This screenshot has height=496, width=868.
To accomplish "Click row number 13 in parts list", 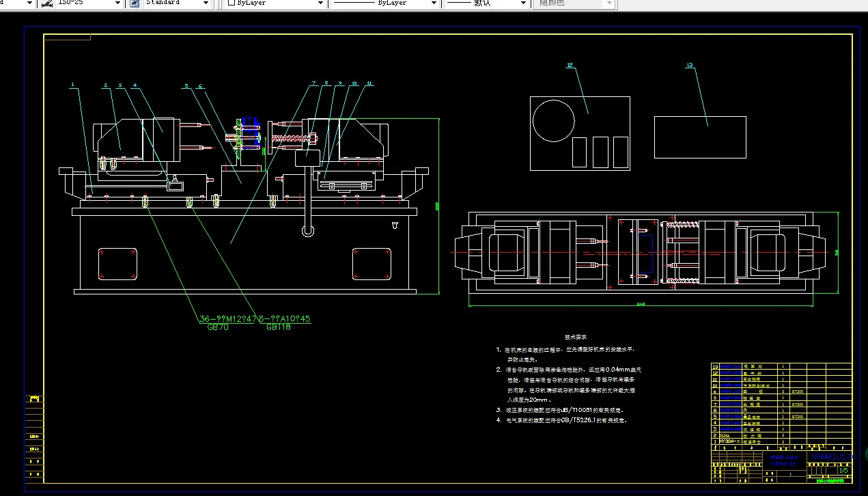I will tap(715, 367).
